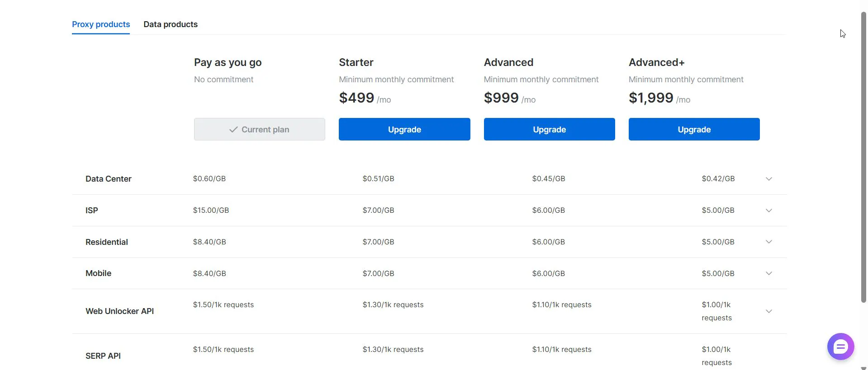The image size is (868, 370).
Task: Click the Mobile row label
Action: click(99, 273)
